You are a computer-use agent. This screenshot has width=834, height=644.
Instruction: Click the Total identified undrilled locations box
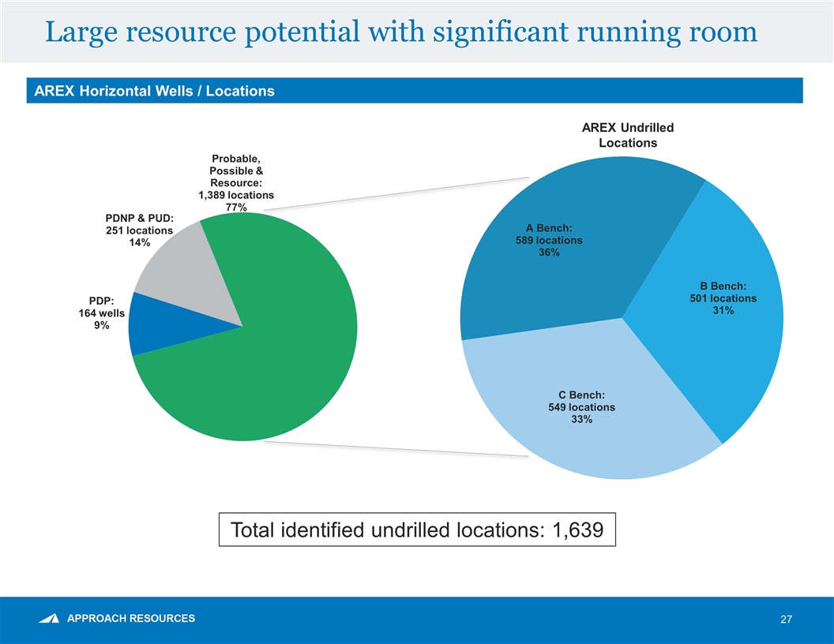click(x=417, y=530)
